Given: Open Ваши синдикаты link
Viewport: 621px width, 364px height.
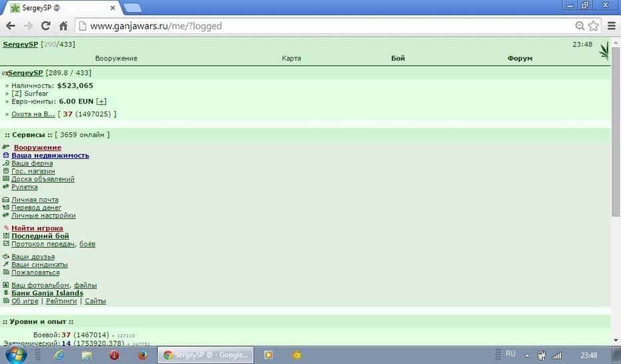Looking at the screenshot, I should [x=39, y=264].
